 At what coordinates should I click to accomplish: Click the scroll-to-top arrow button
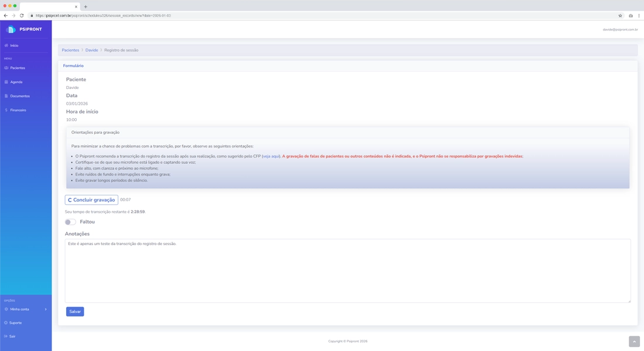(634, 342)
